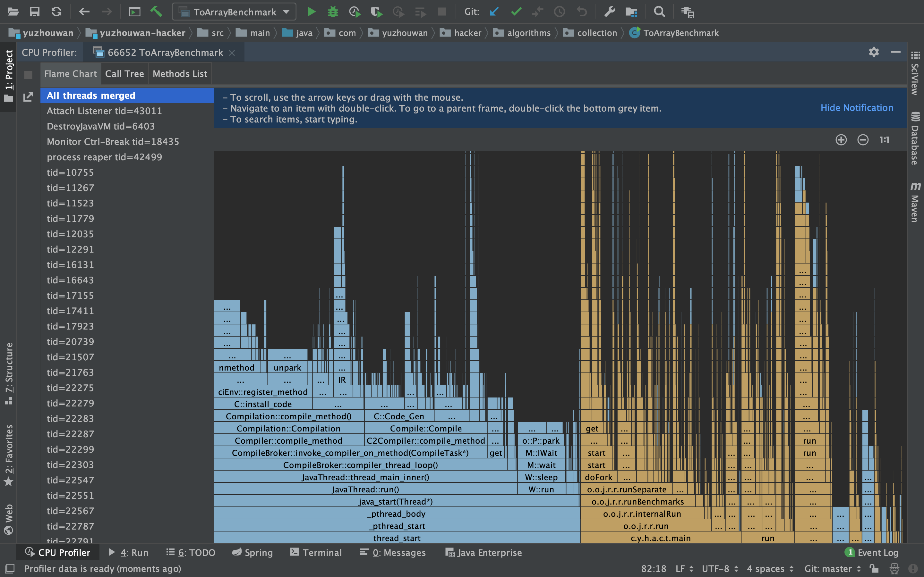Select thread tid=16131 in list

70,264
